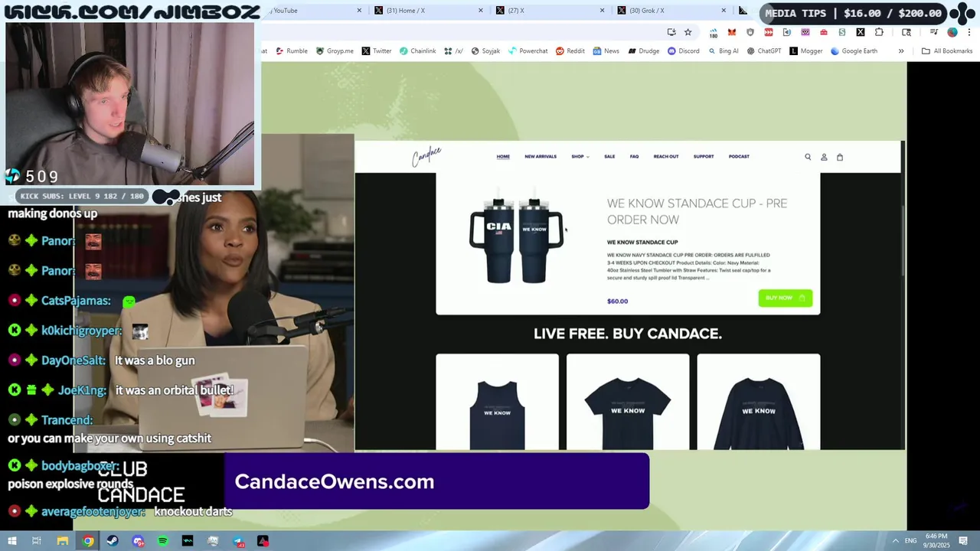Open the Mogger bookmark
980x551 pixels.
805,51
